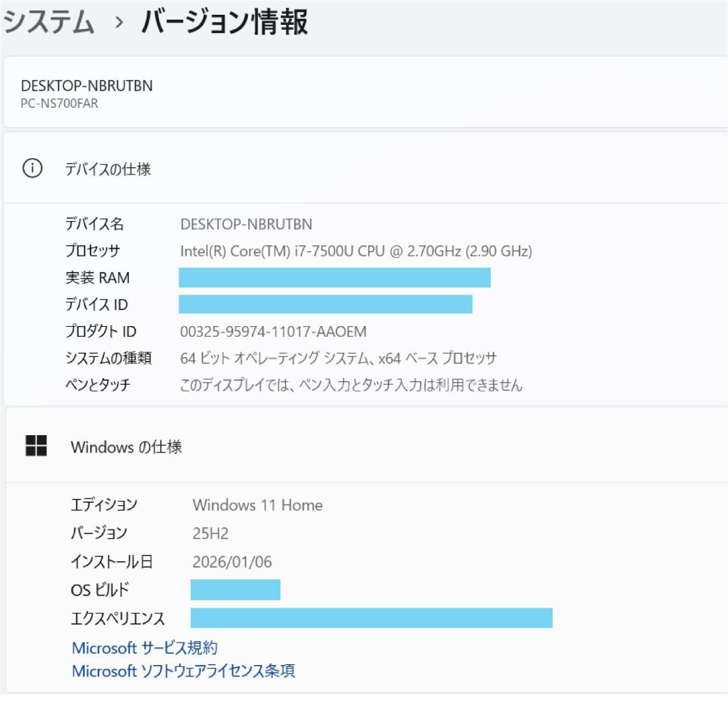Click the エディション value Windows 11 Home

(258, 505)
